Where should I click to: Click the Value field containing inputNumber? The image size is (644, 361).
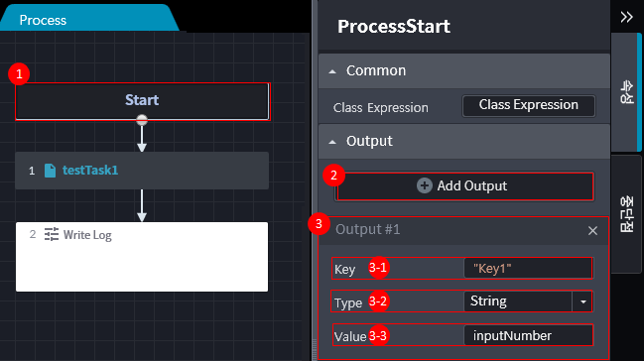point(528,335)
